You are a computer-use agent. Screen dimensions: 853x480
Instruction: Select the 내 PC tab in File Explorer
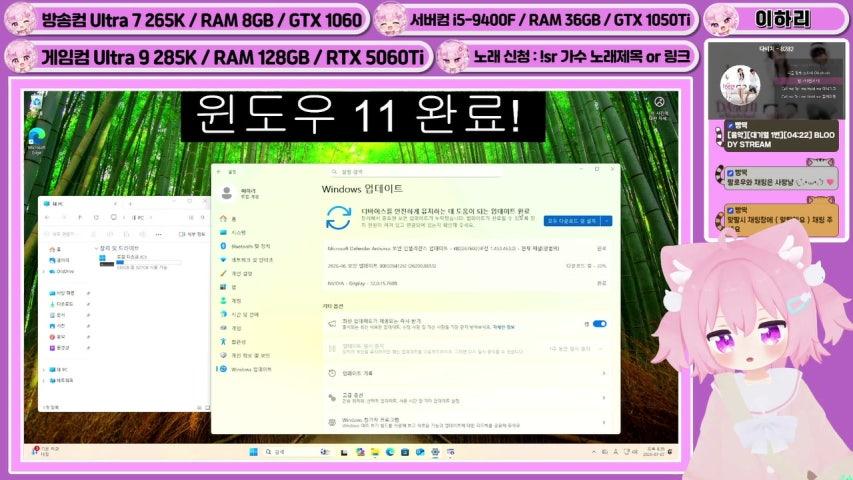[x=80, y=204]
